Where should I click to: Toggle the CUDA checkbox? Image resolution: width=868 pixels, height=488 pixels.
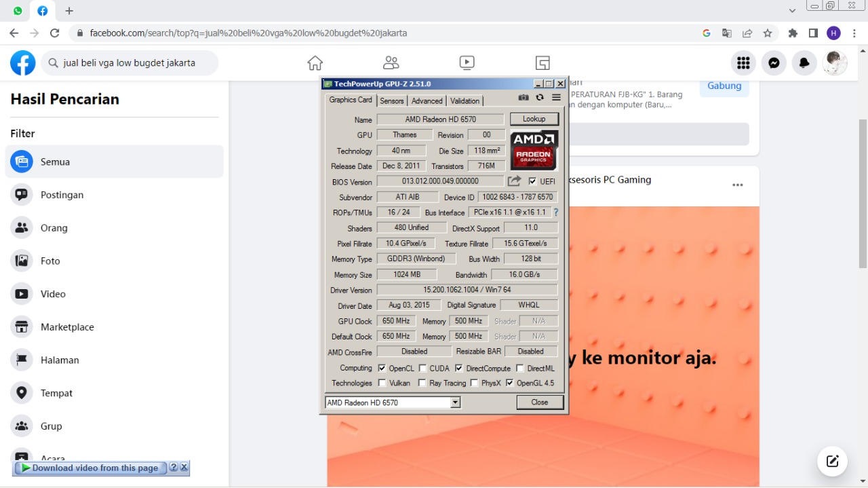click(x=422, y=368)
